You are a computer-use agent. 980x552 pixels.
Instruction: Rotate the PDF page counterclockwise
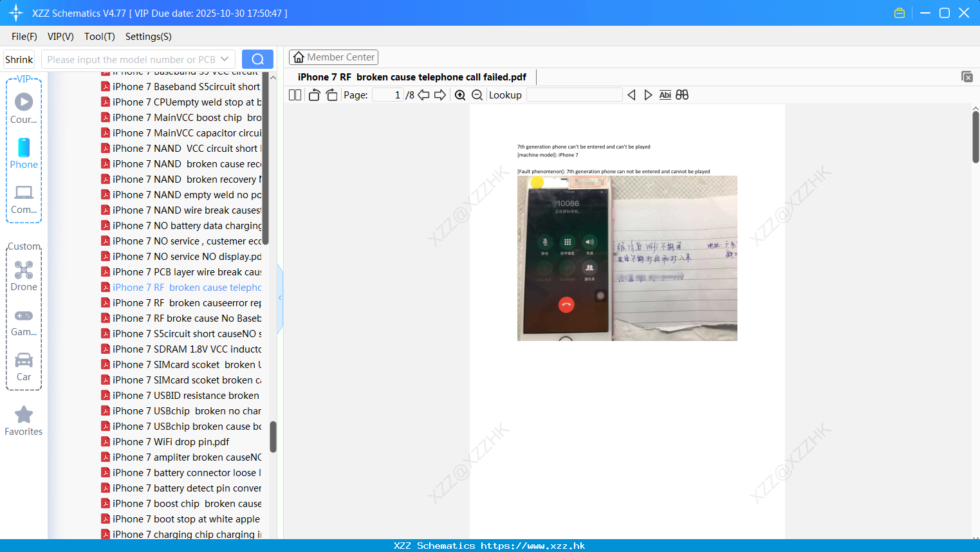point(314,95)
